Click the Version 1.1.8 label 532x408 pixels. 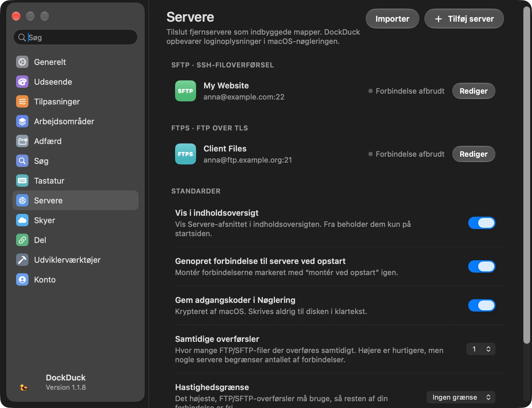(x=66, y=388)
